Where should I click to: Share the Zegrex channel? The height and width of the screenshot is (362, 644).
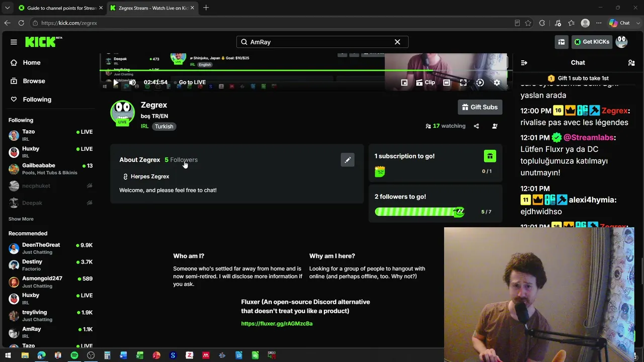pyautogui.click(x=476, y=126)
